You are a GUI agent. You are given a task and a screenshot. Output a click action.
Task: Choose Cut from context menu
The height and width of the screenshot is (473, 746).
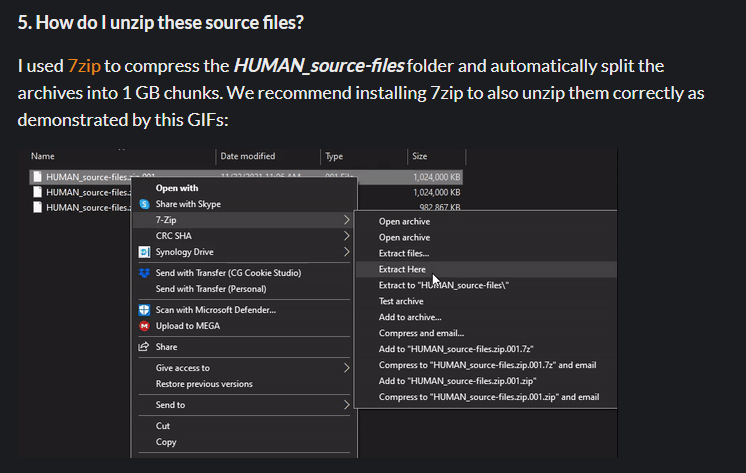[163, 426]
